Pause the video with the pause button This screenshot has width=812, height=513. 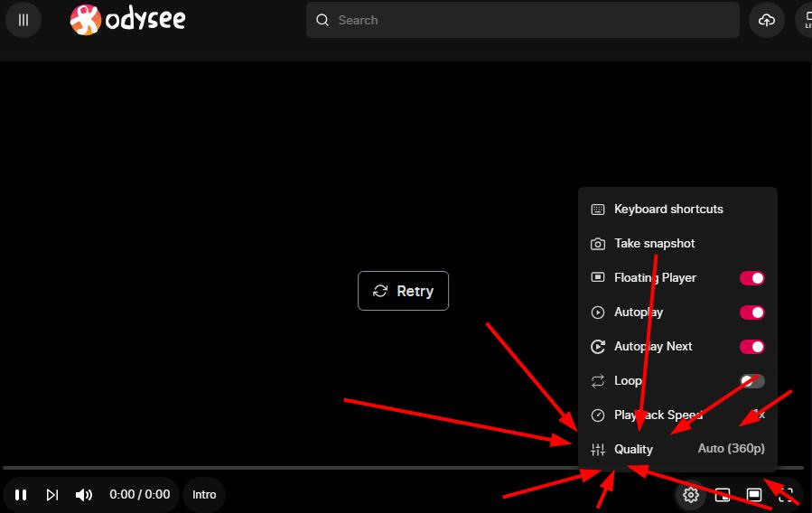click(x=21, y=495)
